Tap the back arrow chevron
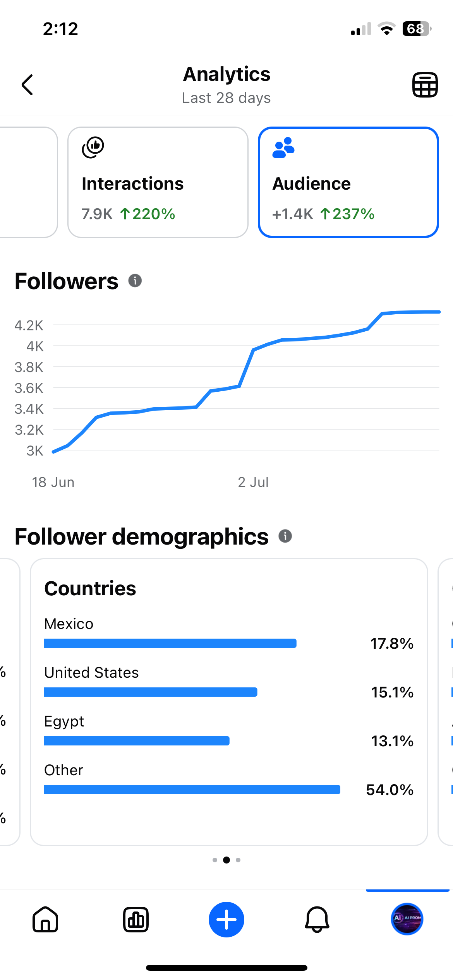453x980 pixels. click(x=27, y=85)
